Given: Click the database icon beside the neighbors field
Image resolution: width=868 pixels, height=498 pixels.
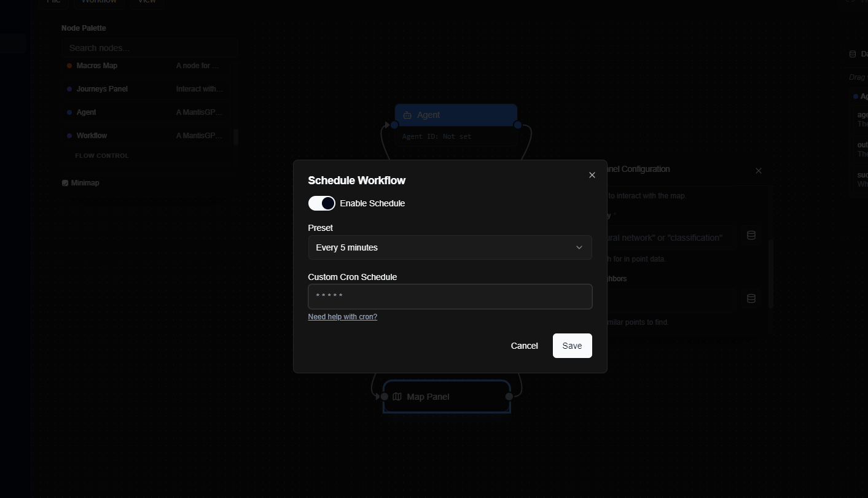Looking at the screenshot, I should pyautogui.click(x=751, y=298).
